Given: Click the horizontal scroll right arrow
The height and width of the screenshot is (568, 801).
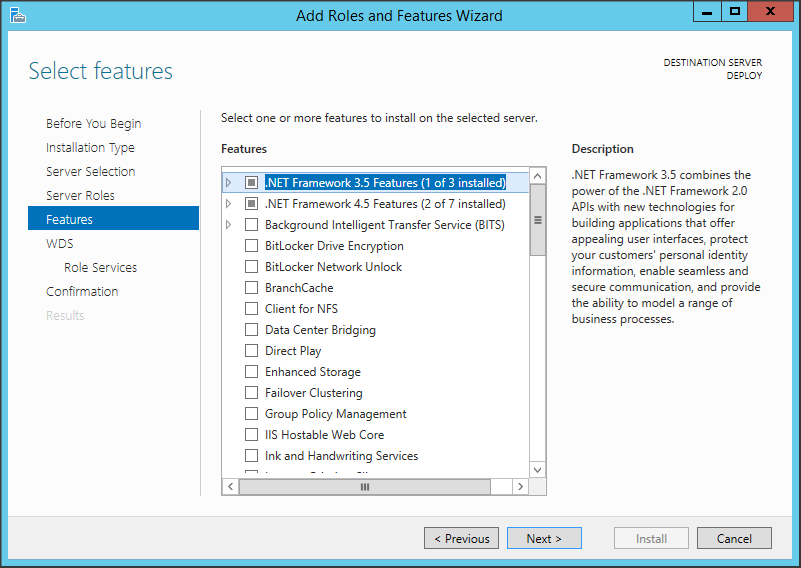Looking at the screenshot, I should [x=520, y=486].
